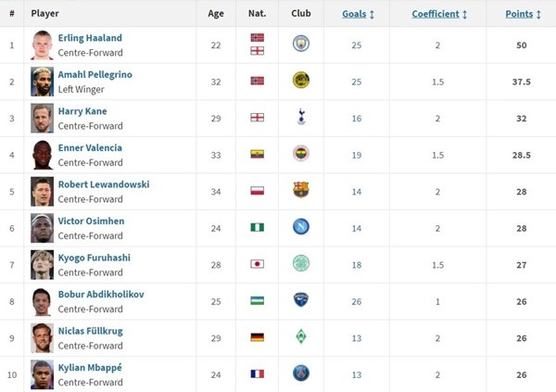Image resolution: width=556 pixels, height=392 pixels.
Task: Click the Fenerbahçe club crest
Action: (x=300, y=154)
